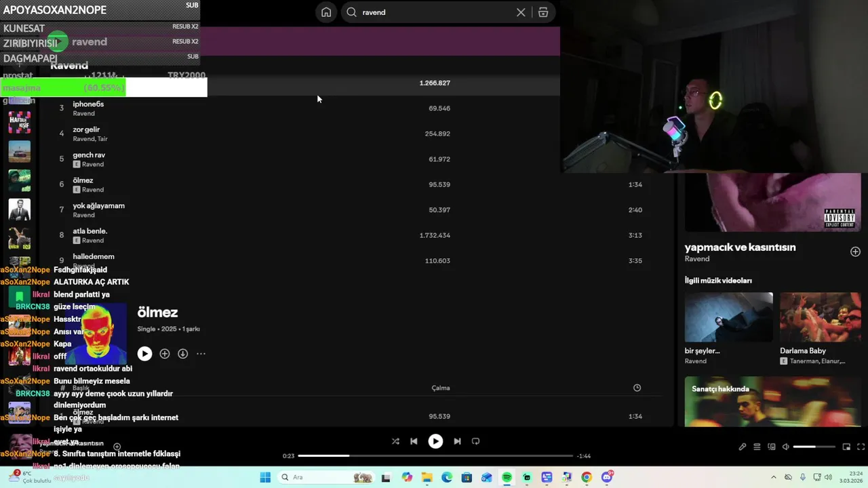Click the 'Çalma' column header
The image size is (868, 488).
coord(441,388)
